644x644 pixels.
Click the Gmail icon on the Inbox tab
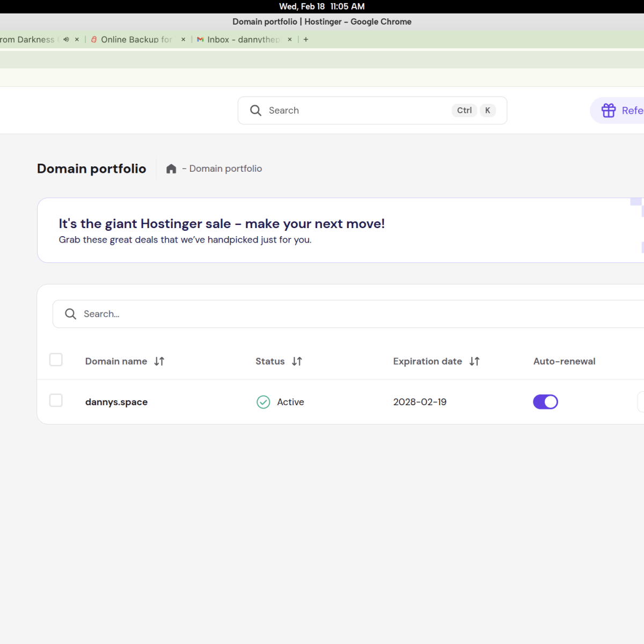point(200,39)
